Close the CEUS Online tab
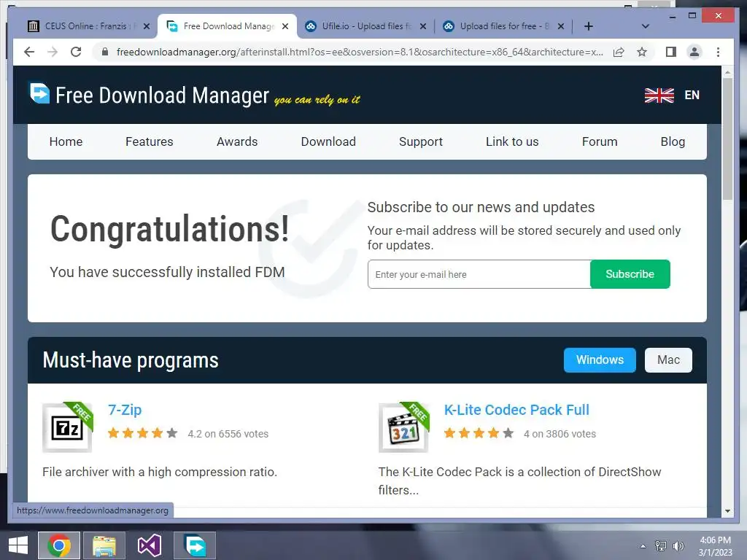The height and width of the screenshot is (560, 747). pyautogui.click(x=147, y=26)
